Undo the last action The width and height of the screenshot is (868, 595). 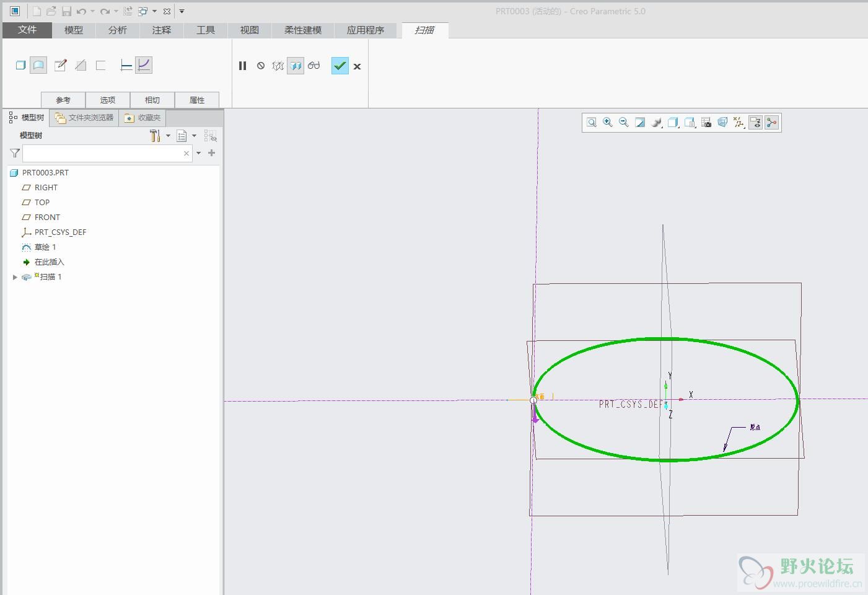(x=81, y=11)
